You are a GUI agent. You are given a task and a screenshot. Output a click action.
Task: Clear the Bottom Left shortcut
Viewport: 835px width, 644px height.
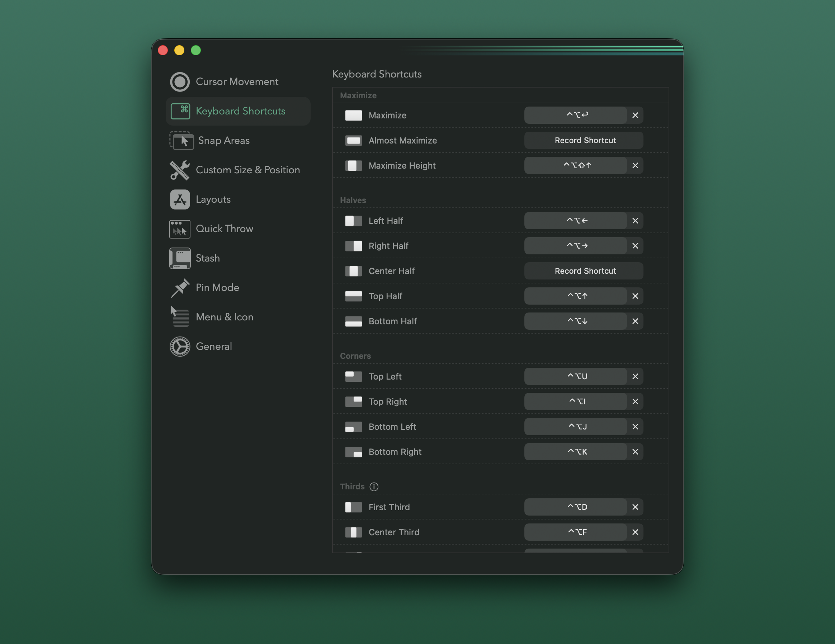(x=635, y=427)
